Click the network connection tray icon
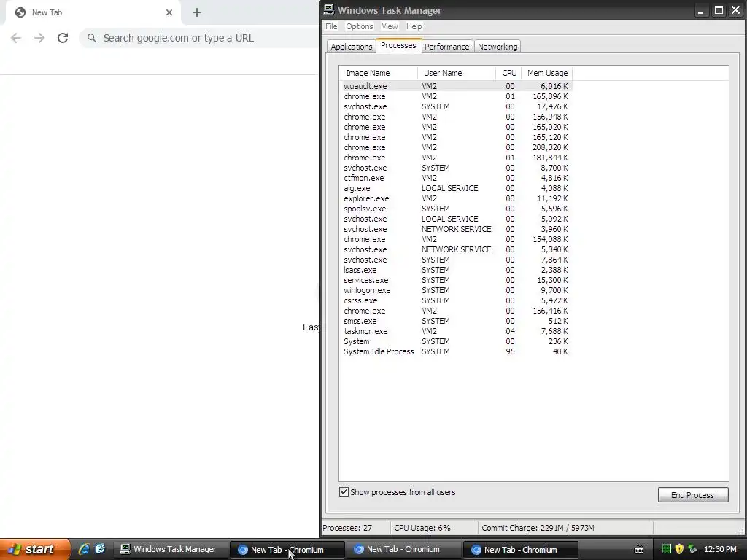The image size is (747, 560). click(x=692, y=549)
